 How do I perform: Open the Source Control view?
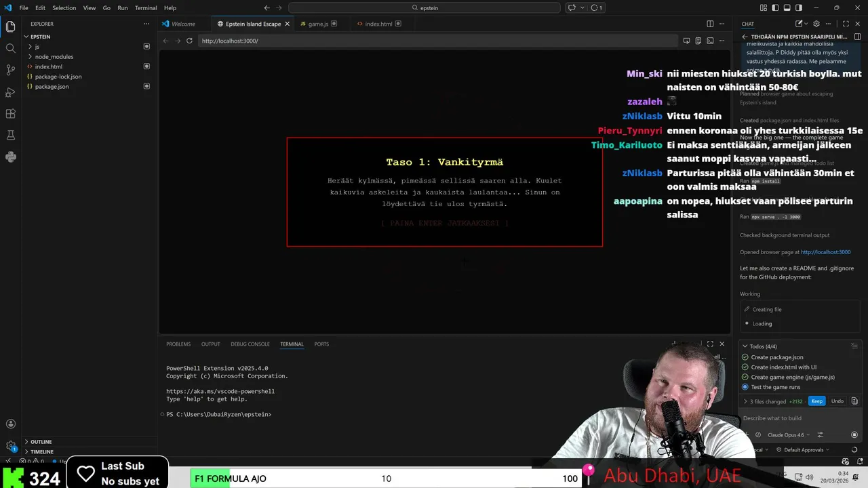(x=10, y=70)
